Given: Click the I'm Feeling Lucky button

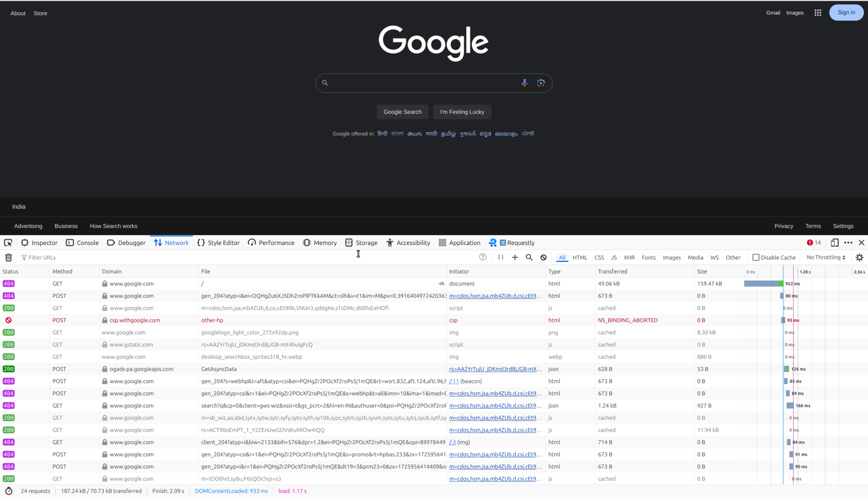Looking at the screenshot, I should tap(462, 112).
